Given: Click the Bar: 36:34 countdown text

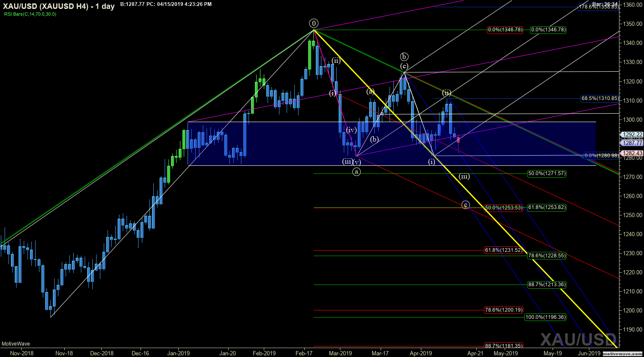Looking at the screenshot, I should pyautogui.click(x=605, y=4).
